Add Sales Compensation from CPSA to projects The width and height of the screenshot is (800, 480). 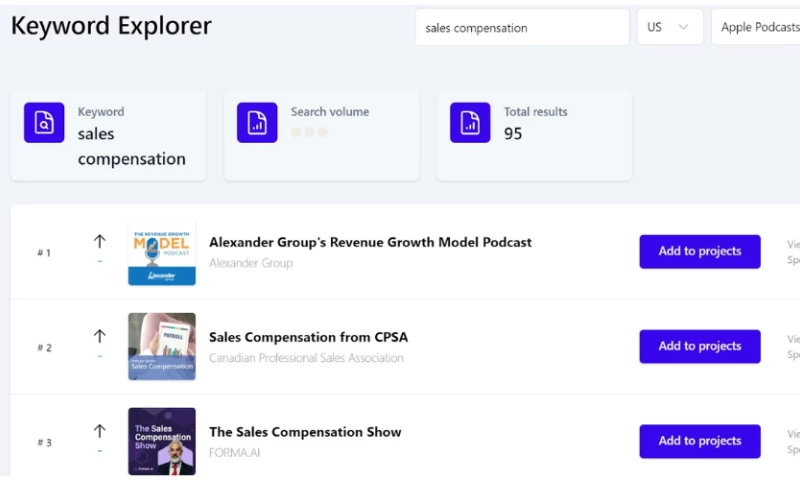(699, 347)
